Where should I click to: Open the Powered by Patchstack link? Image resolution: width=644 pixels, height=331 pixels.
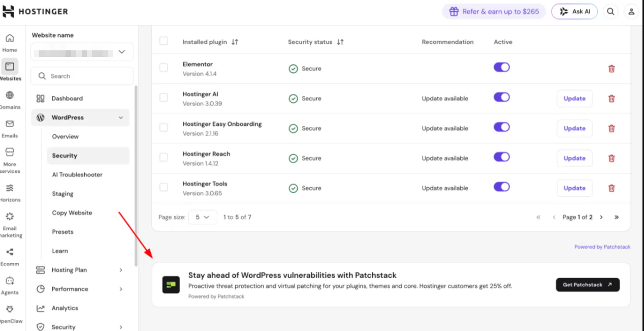click(x=602, y=247)
